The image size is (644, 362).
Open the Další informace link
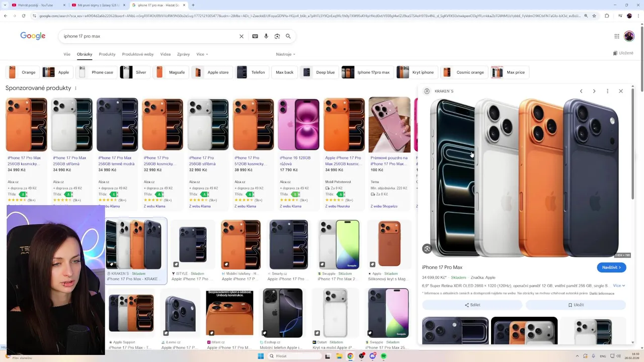602,293
